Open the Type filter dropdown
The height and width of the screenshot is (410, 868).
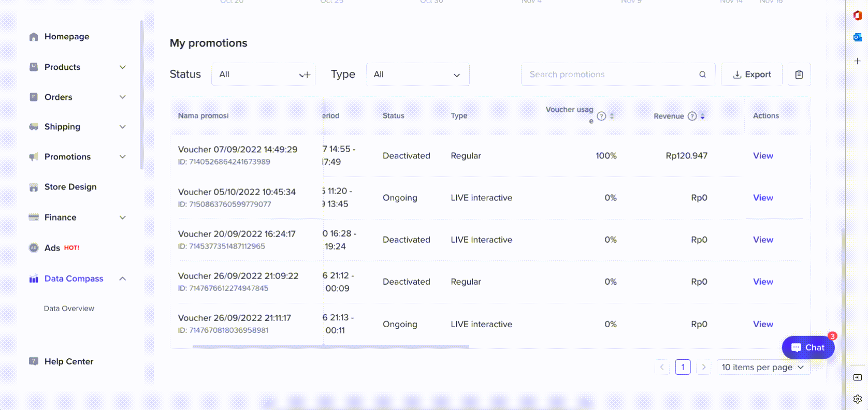click(417, 75)
